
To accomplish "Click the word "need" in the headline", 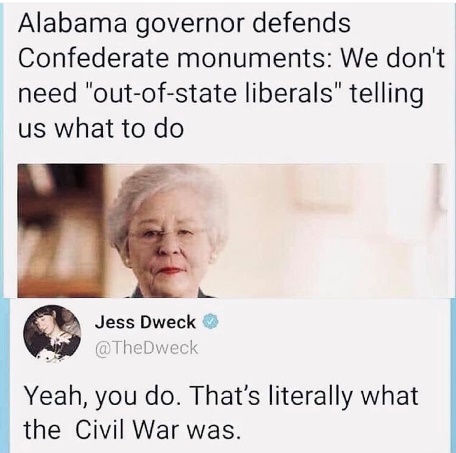I will 47,93.
